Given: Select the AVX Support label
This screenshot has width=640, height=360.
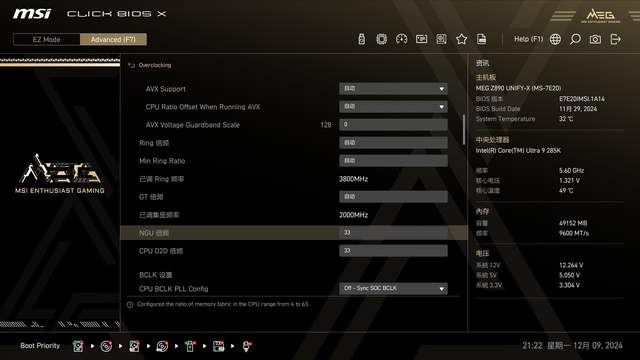Looking at the screenshot, I should [x=165, y=89].
